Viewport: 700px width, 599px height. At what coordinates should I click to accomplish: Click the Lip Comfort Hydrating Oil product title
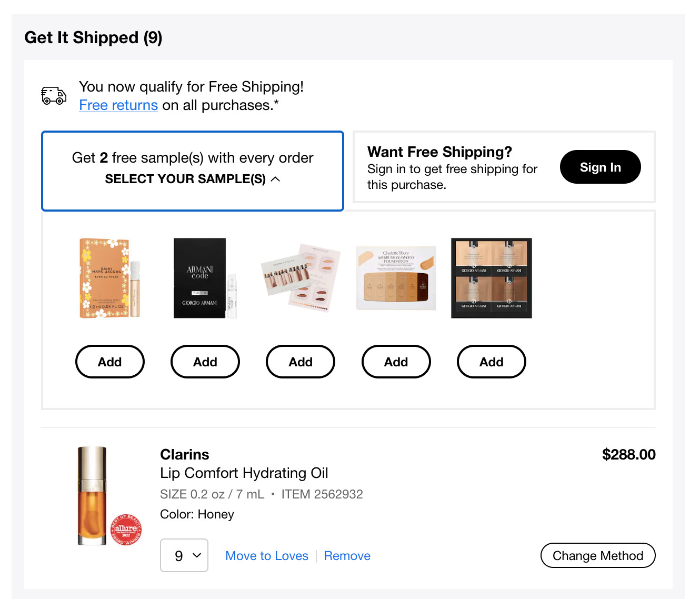tap(244, 473)
